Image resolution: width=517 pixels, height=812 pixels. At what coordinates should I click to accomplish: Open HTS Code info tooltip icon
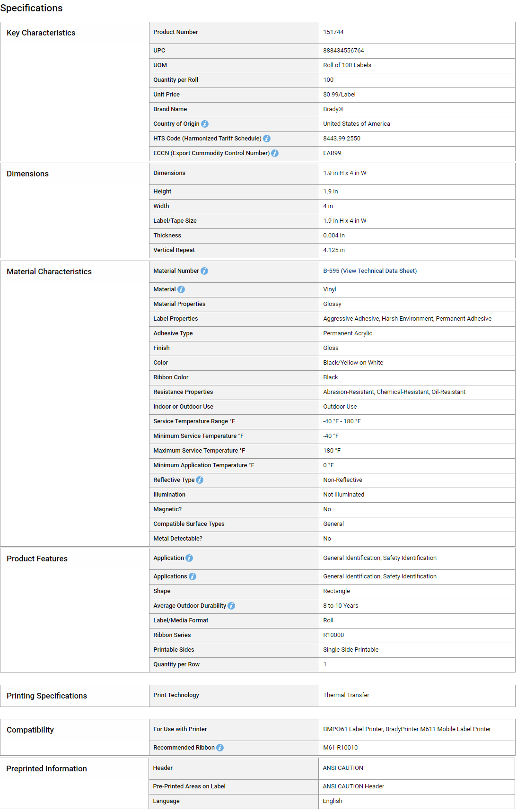click(267, 139)
